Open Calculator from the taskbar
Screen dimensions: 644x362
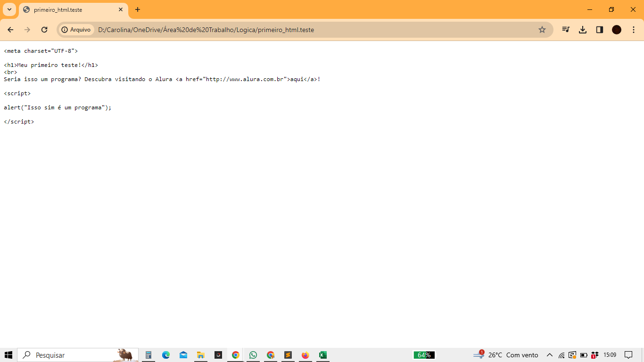[148, 355]
